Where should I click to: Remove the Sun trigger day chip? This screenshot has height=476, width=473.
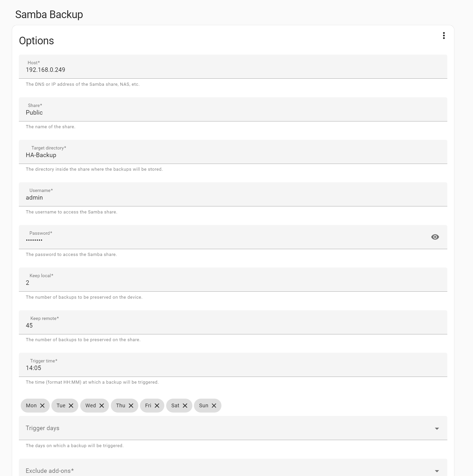tap(214, 405)
